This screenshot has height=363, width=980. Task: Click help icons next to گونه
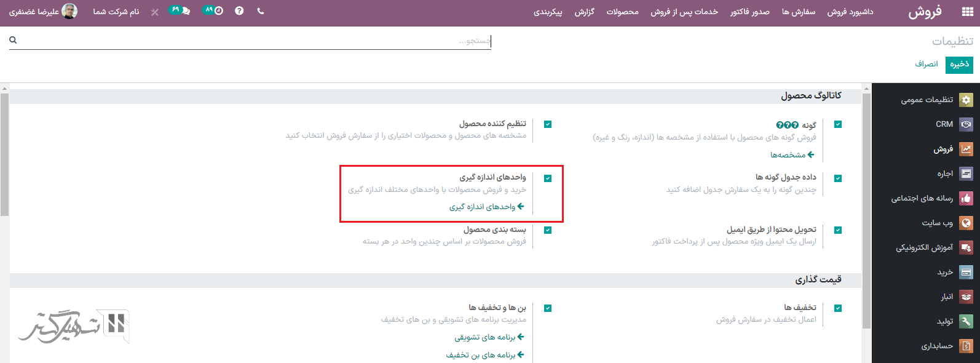pos(788,125)
